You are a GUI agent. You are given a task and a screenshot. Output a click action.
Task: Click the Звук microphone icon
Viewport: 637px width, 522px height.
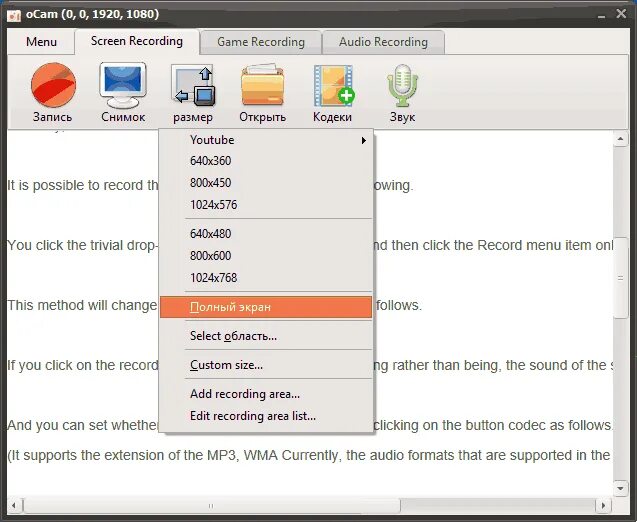point(402,85)
